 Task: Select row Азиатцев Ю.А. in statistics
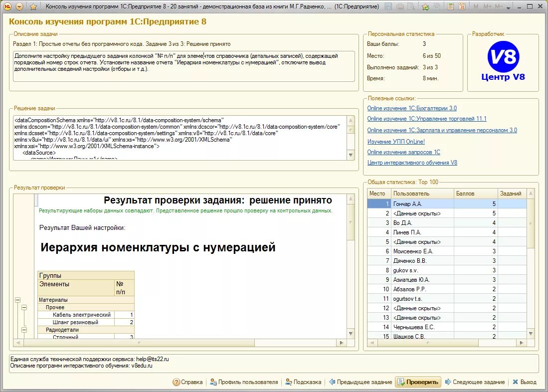(447, 280)
